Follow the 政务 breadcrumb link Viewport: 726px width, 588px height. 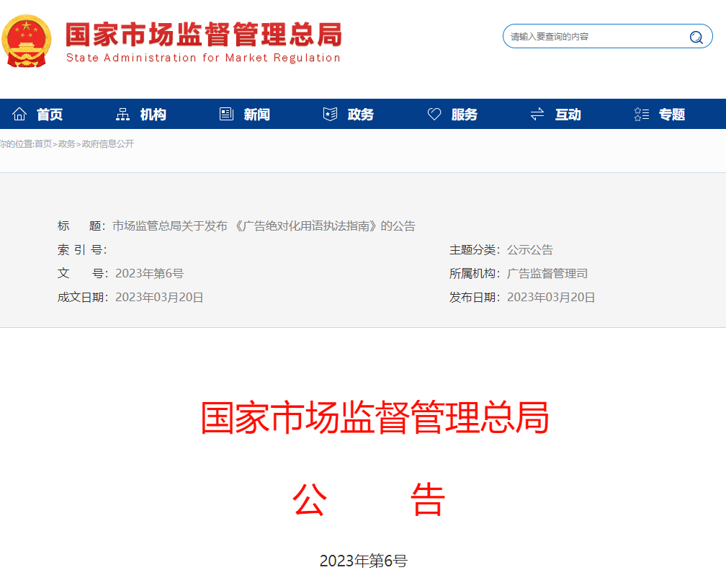point(67,144)
